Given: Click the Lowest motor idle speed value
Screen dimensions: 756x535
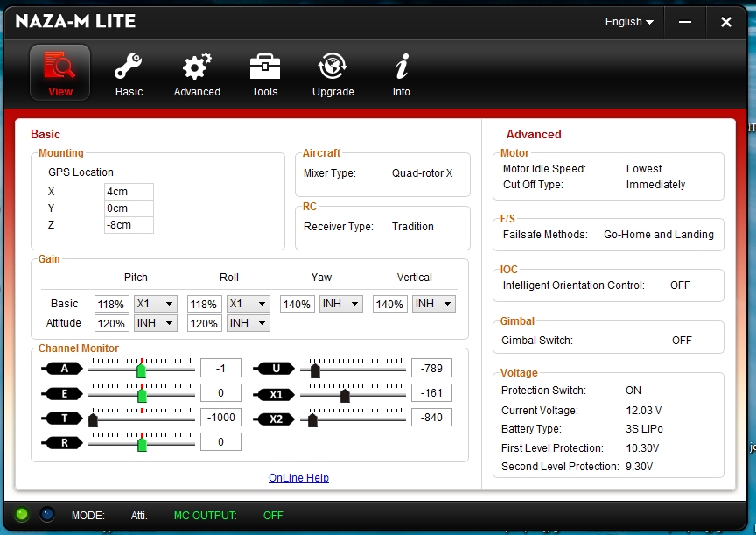Looking at the screenshot, I should pos(644,169).
